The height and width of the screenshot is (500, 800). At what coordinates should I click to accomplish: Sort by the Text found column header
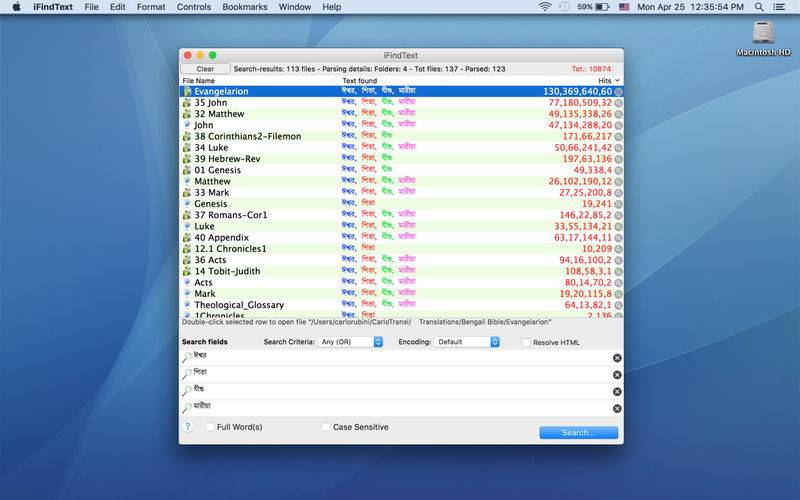click(x=360, y=81)
